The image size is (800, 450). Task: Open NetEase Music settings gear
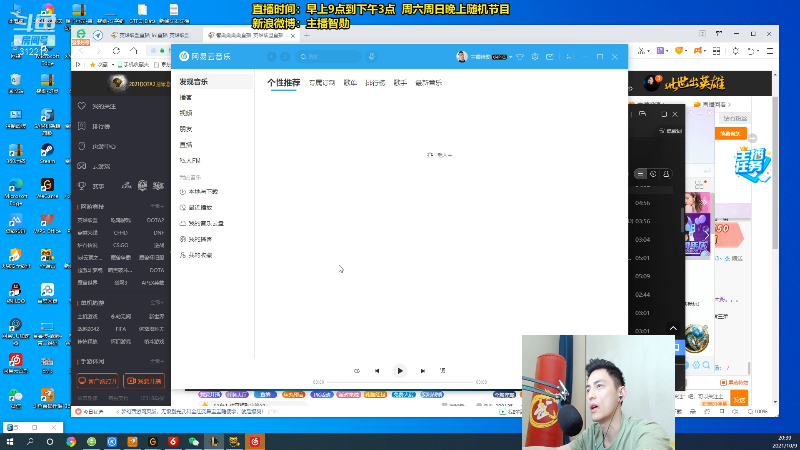[535, 57]
